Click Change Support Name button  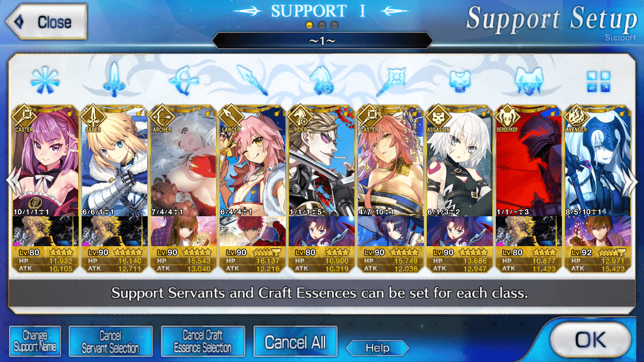[x=35, y=341]
